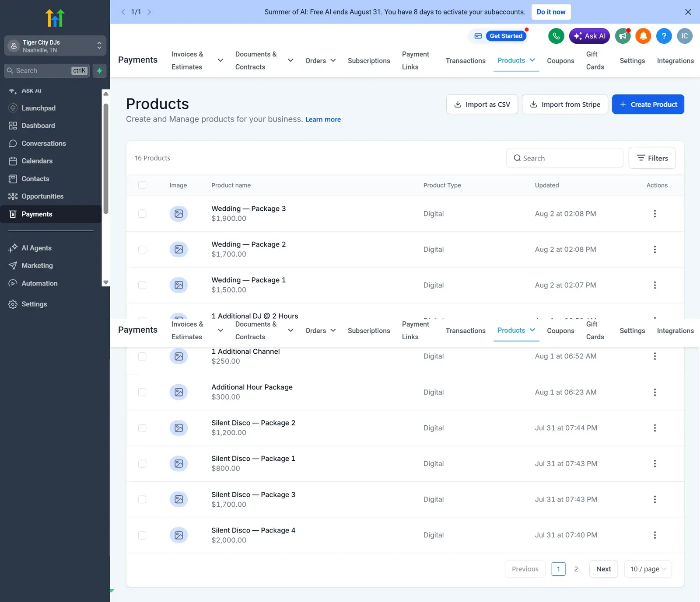Image resolution: width=700 pixels, height=602 pixels.
Task: Open the orange notifications bell
Action: pyautogui.click(x=643, y=36)
